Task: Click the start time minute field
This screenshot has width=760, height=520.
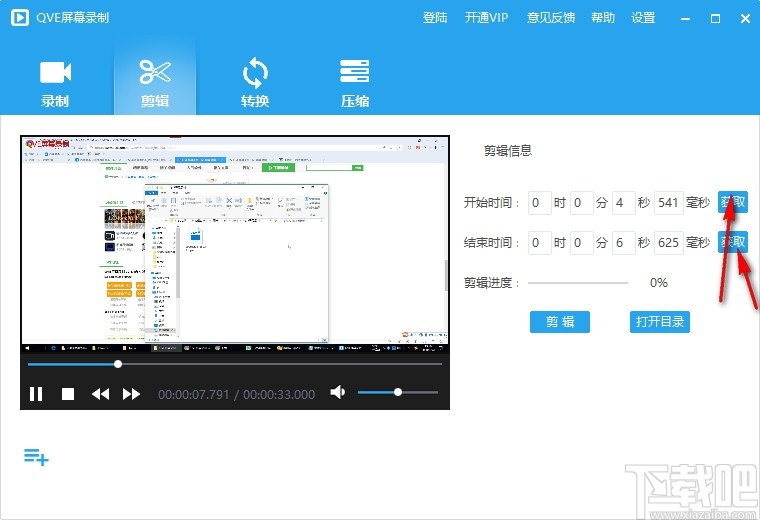Action: (x=581, y=203)
